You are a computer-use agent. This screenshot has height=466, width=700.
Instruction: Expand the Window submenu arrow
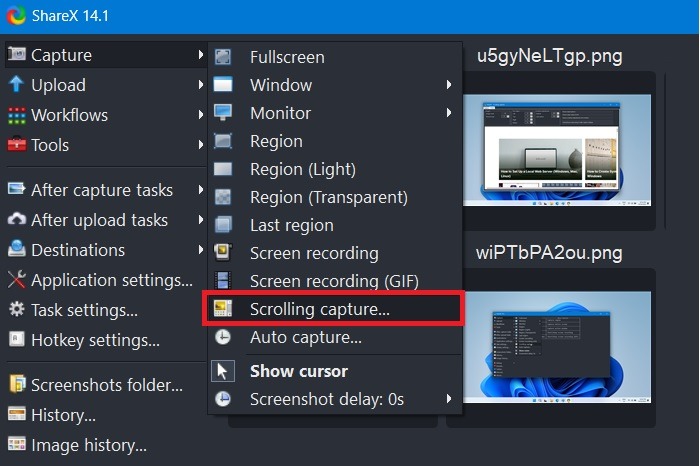pos(449,84)
